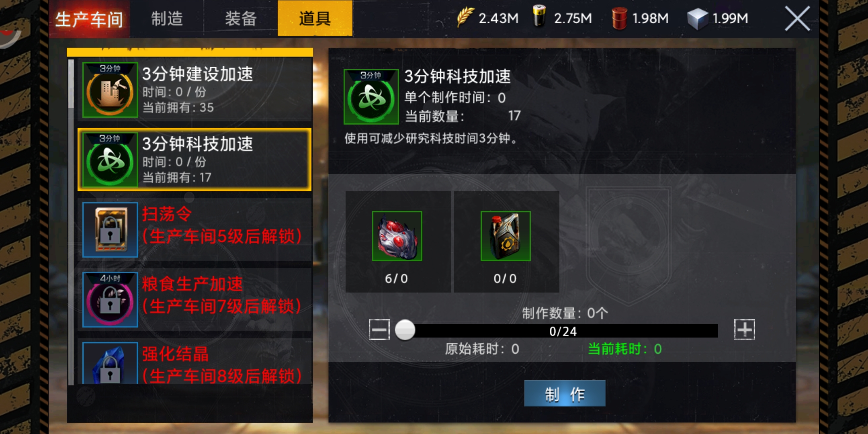868x434 pixels.
Task: Click the silver metal cube resource icon
Action: [697, 18]
